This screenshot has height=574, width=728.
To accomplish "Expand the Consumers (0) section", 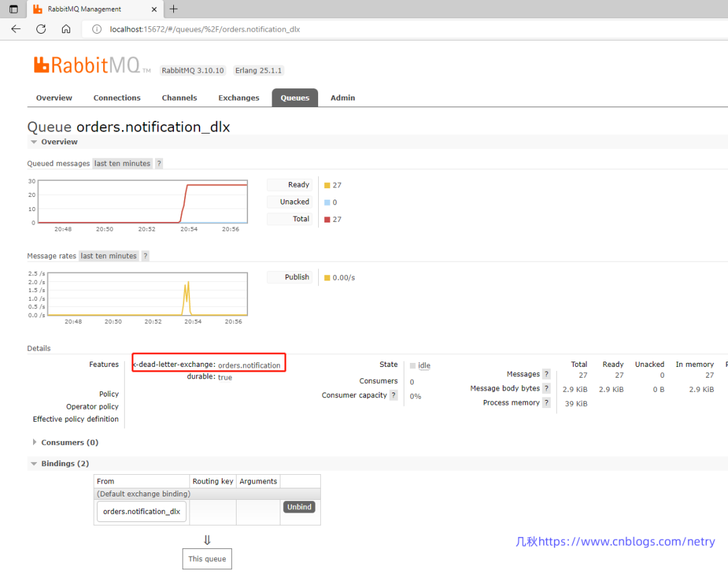I will coord(65,442).
